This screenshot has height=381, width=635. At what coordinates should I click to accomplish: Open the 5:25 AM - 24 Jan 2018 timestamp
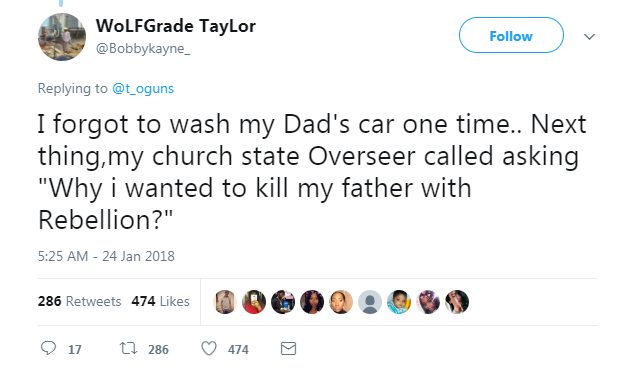[106, 256]
